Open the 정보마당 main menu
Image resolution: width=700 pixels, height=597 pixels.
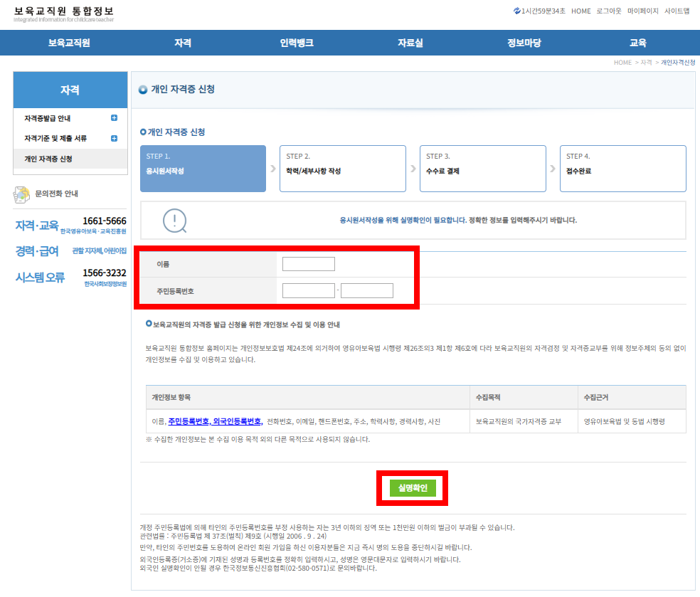pyautogui.click(x=524, y=43)
